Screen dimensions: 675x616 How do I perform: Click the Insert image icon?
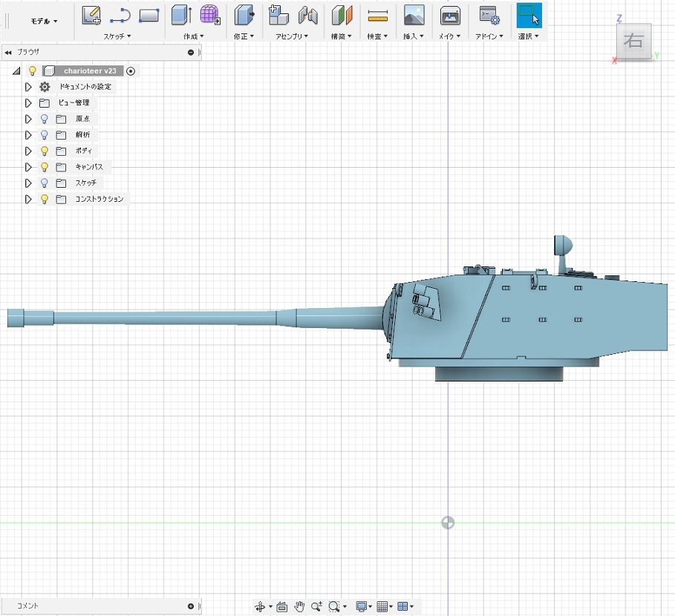[414, 15]
